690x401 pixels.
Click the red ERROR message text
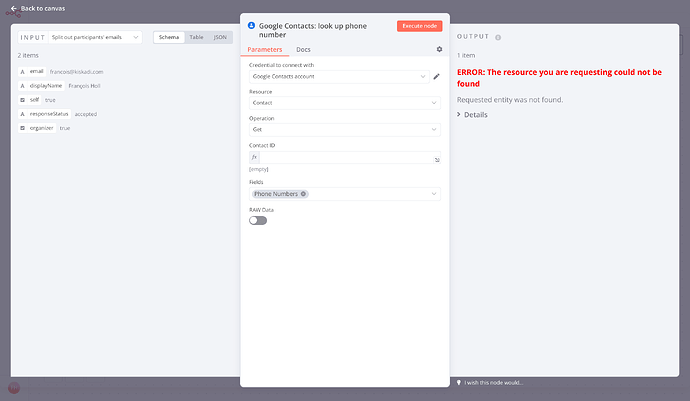[x=559, y=78]
